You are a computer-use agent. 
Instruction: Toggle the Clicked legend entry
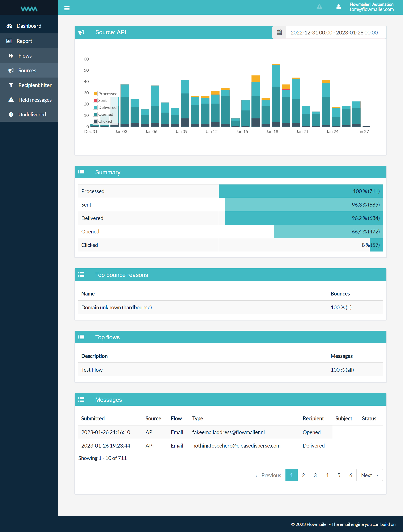(103, 121)
